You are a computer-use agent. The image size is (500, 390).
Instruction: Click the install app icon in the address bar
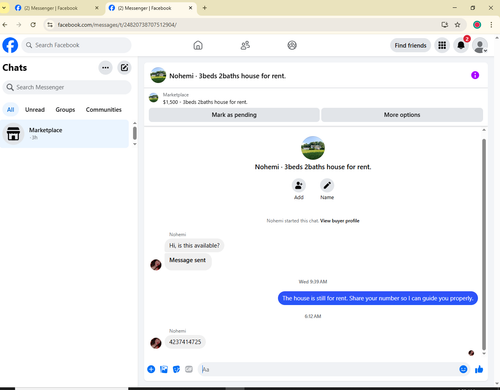click(445, 25)
